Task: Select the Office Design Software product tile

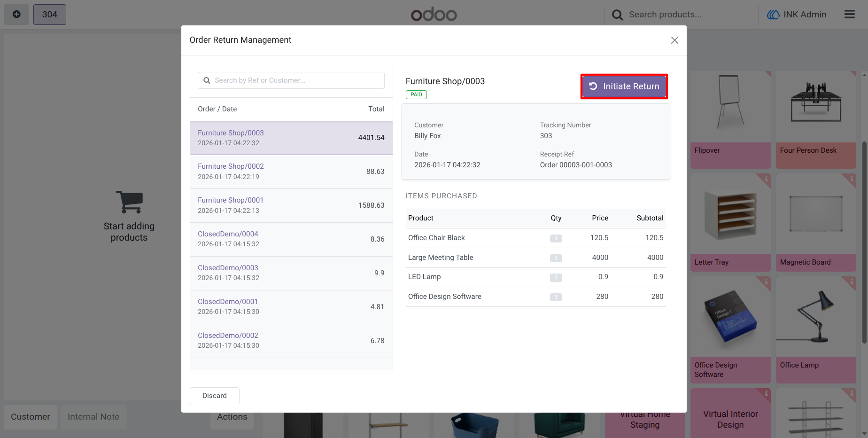Action: [x=730, y=329]
